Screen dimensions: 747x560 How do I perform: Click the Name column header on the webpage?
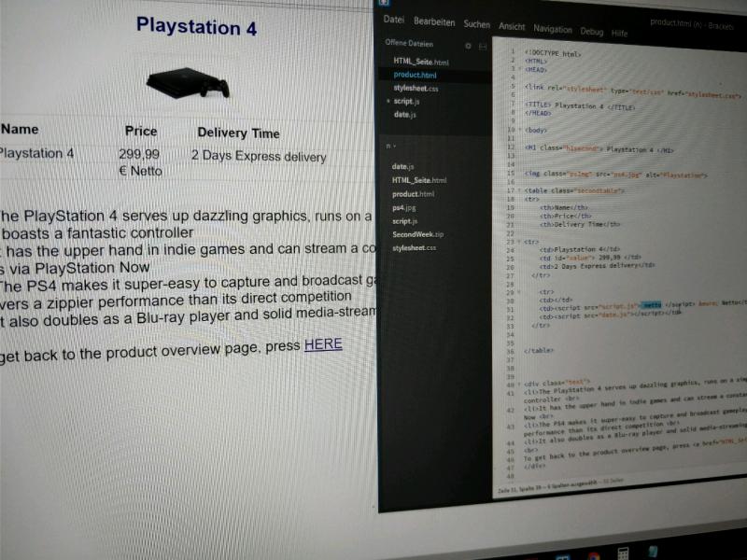tap(20, 129)
